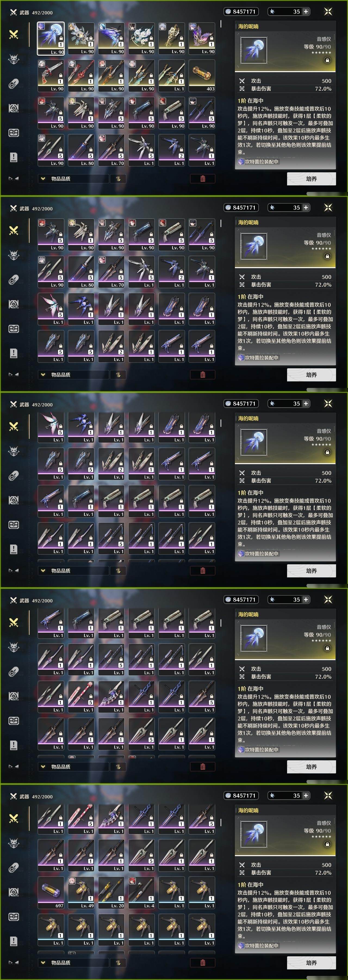
Task: Open the demon-mask echoes tab in topmost sidebar
Action: (14, 59)
